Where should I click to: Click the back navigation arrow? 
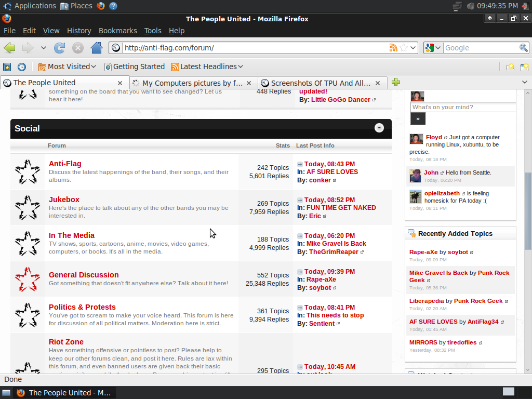(10, 48)
